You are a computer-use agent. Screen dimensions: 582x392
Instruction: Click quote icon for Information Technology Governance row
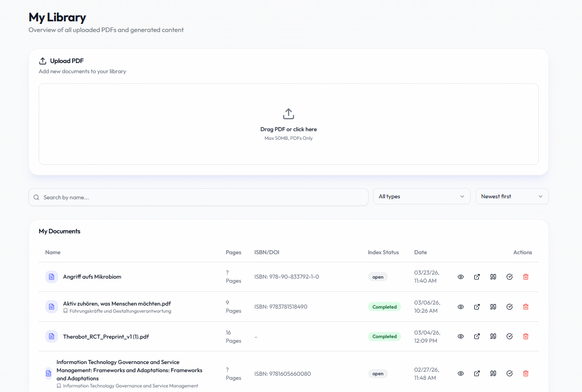click(x=493, y=374)
